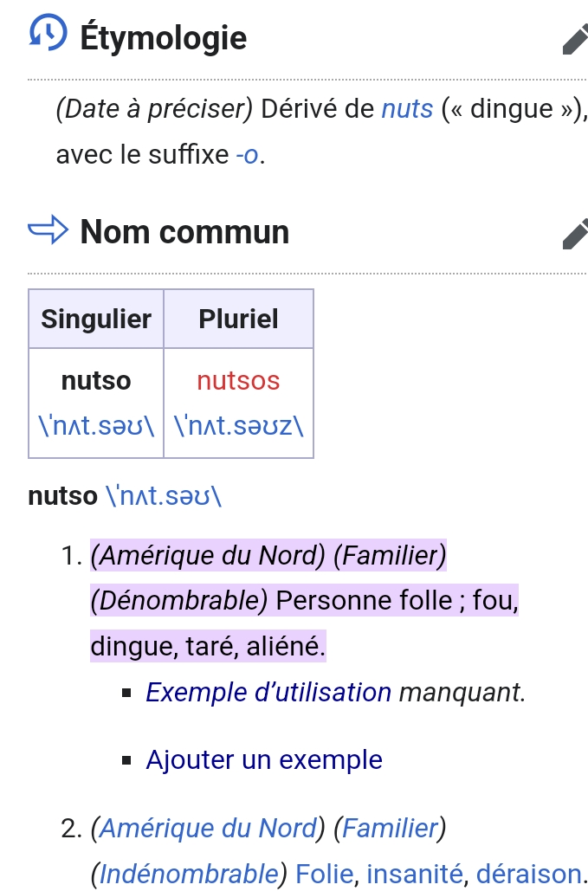This screenshot has height=891, width=588.
Task: Open highlighted 'Amérique du Nord' label
Action: [208, 555]
